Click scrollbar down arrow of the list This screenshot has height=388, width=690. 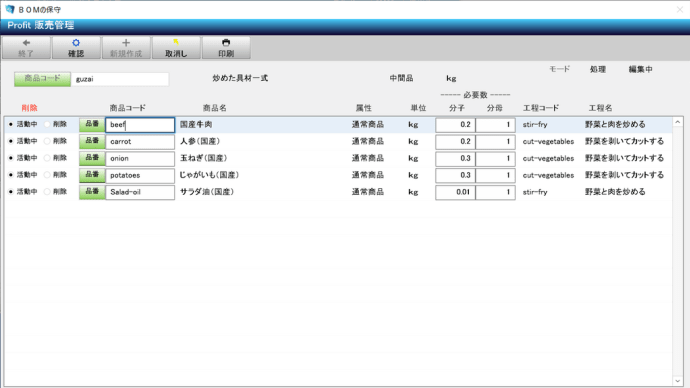(x=677, y=381)
